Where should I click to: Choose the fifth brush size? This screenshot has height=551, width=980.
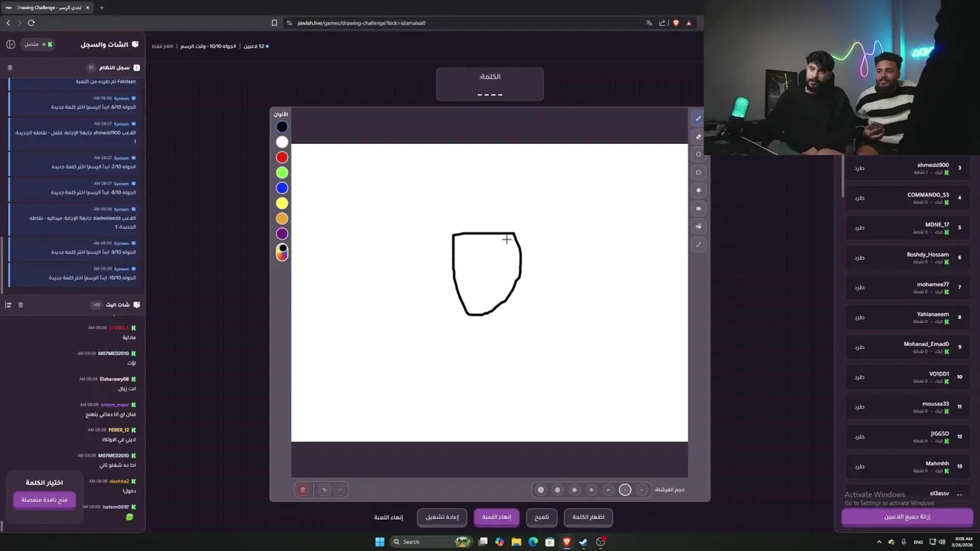click(574, 490)
